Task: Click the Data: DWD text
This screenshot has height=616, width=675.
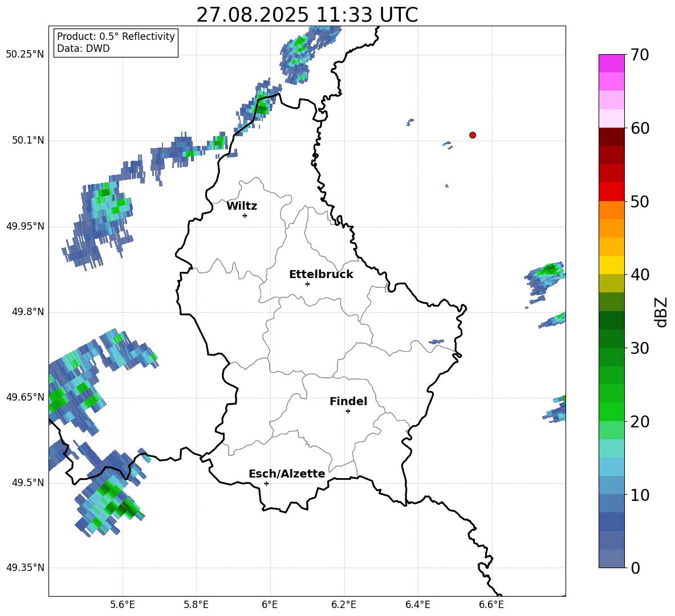Action: [83, 48]
